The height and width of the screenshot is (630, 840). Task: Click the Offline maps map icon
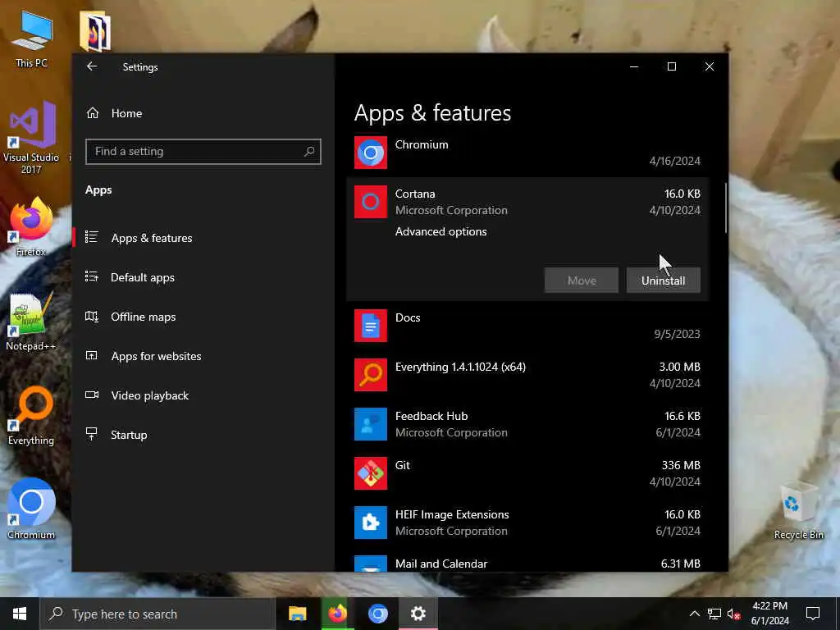tap(92, 316)
